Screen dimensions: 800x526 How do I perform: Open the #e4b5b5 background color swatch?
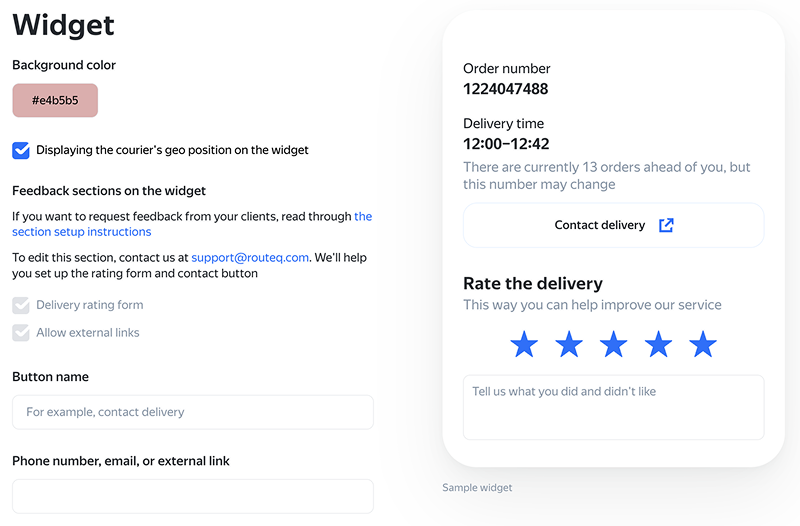55,100
